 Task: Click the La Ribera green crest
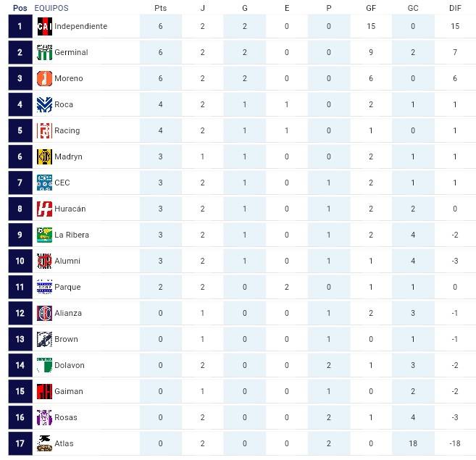tap(44, 235)
